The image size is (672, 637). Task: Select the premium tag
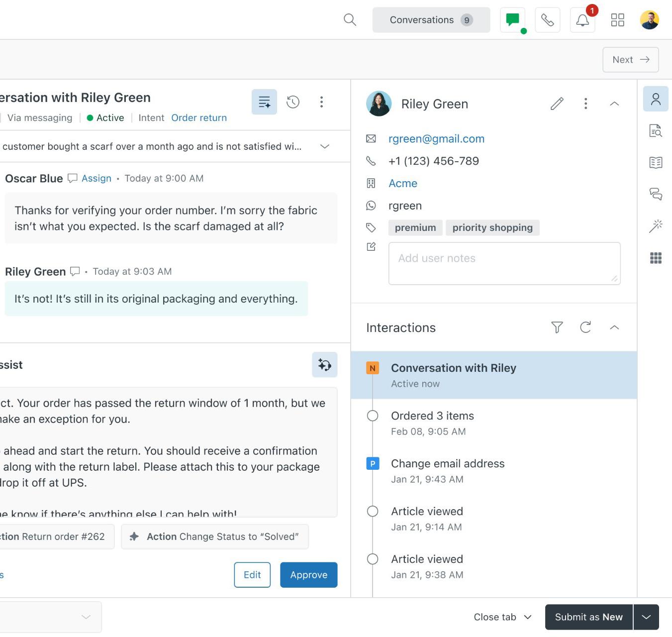coord(415,227)
